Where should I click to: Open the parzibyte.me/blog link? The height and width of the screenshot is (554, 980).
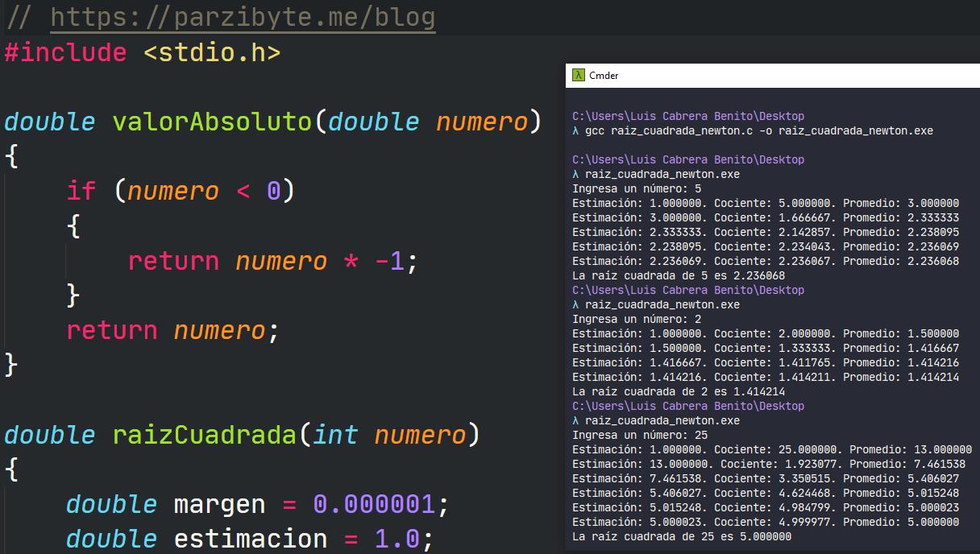coord(243,17)
